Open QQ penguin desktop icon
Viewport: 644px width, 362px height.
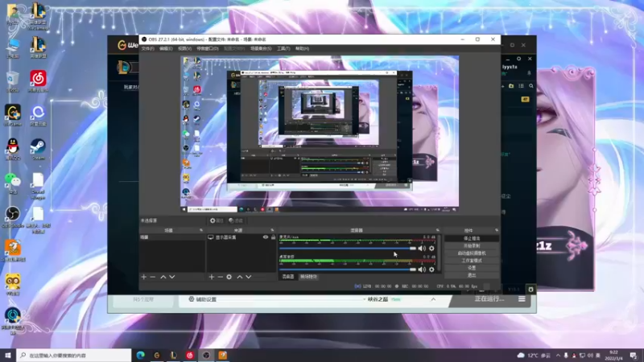(x=13, y=150)
